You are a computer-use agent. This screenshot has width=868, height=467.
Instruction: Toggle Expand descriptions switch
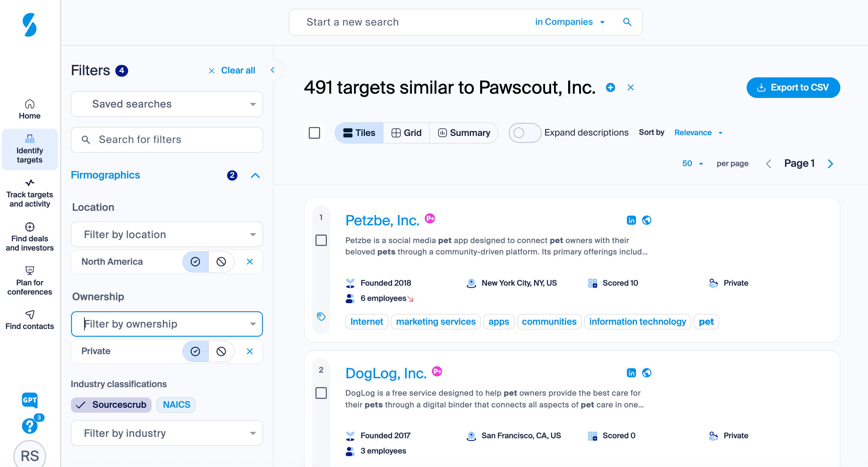524,133
